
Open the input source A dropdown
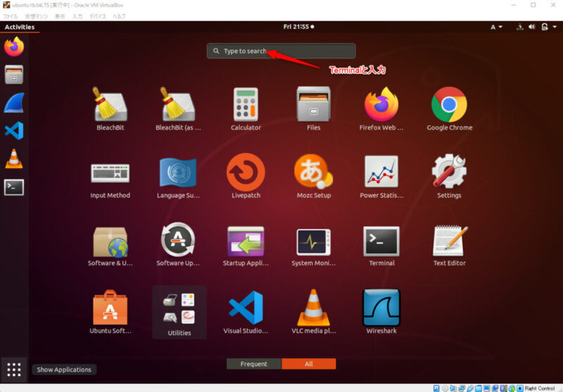point(496,27)
